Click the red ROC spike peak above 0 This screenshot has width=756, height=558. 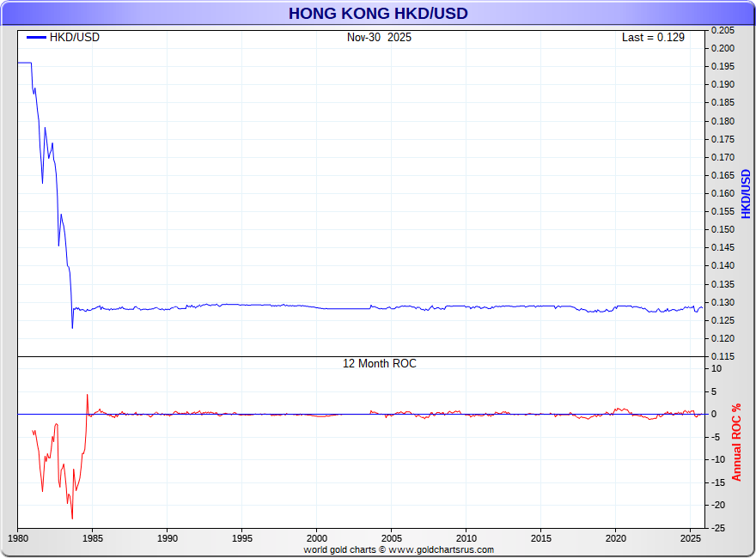88,395
